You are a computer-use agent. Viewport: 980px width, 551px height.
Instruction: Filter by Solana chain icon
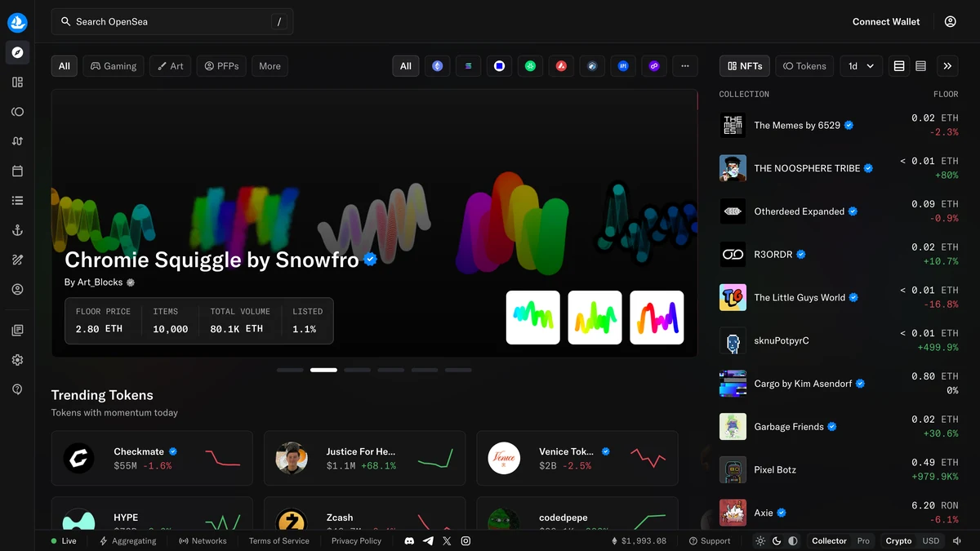(468, 66)
